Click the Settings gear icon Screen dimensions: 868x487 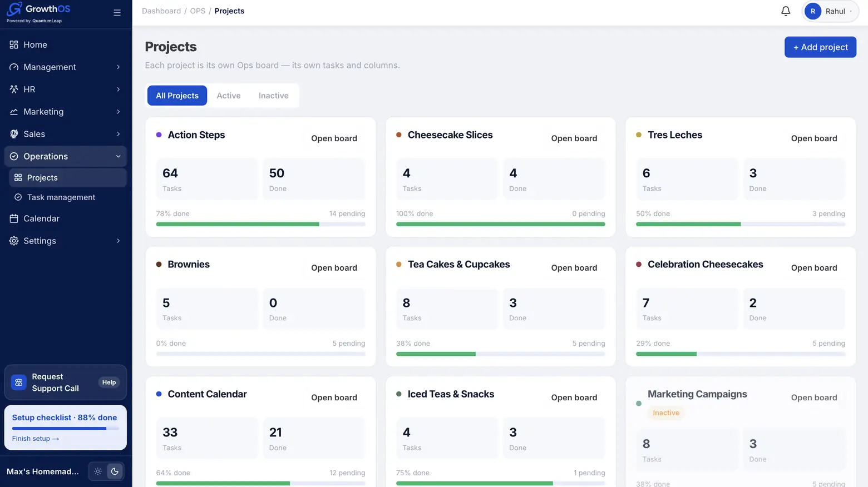14,241
